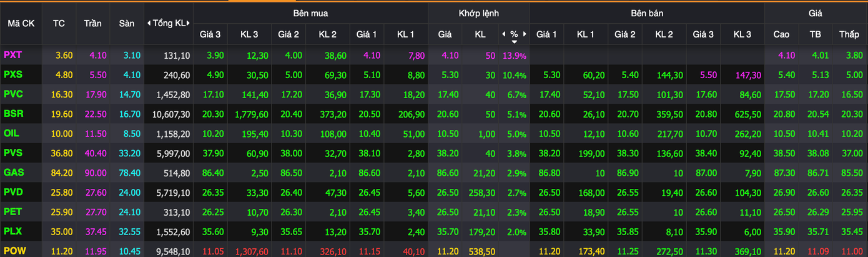
Task: Open BSR stock symbol
Action: 13,114
